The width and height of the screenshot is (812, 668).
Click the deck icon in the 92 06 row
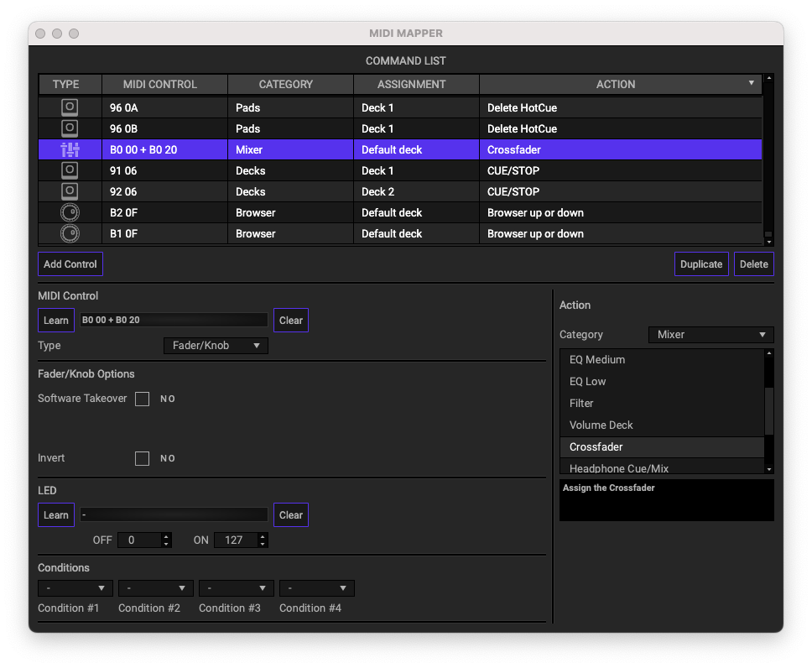(70, 191)
